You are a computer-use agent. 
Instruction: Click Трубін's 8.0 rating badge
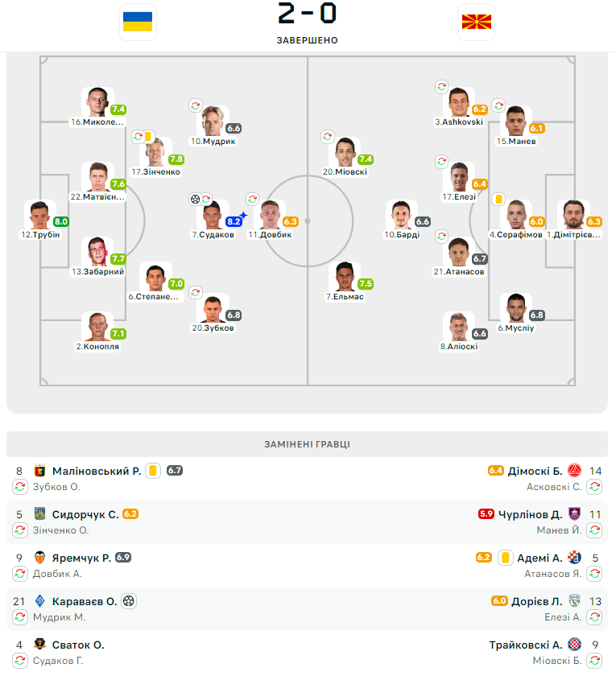61,221
